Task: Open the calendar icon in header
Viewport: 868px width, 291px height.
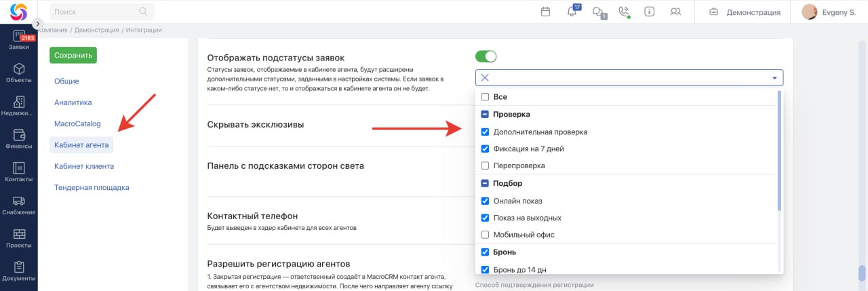Action: [545, 12]
